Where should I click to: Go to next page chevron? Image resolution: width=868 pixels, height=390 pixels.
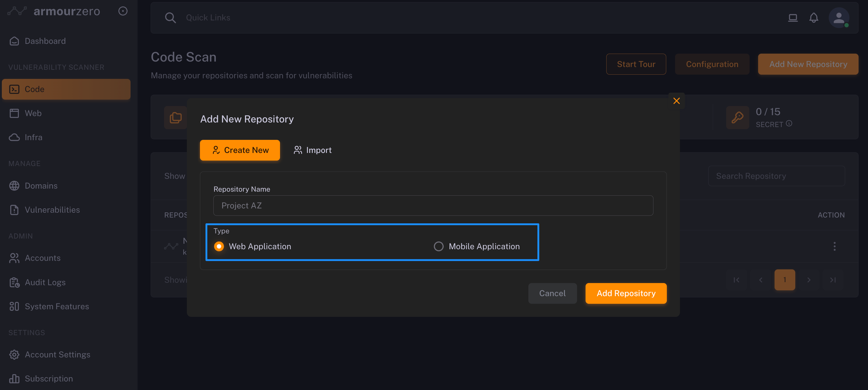808,280
